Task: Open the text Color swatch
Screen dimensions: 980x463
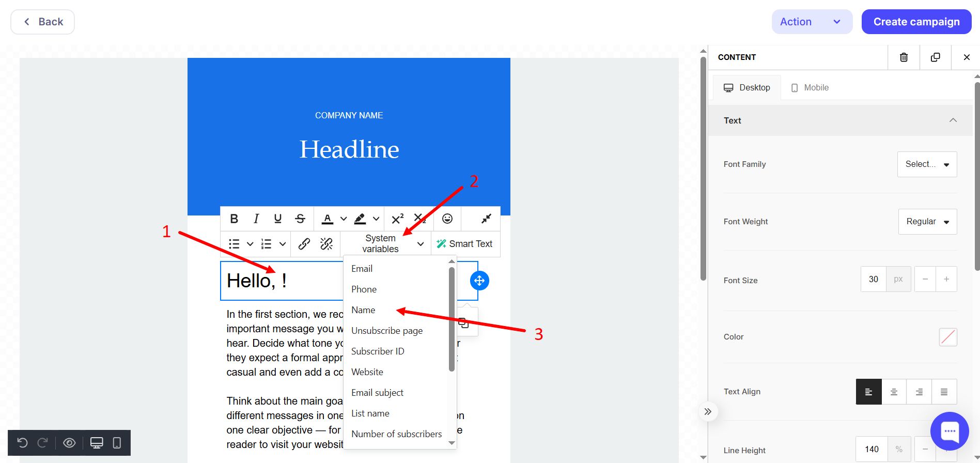Action: coord(947,337)
